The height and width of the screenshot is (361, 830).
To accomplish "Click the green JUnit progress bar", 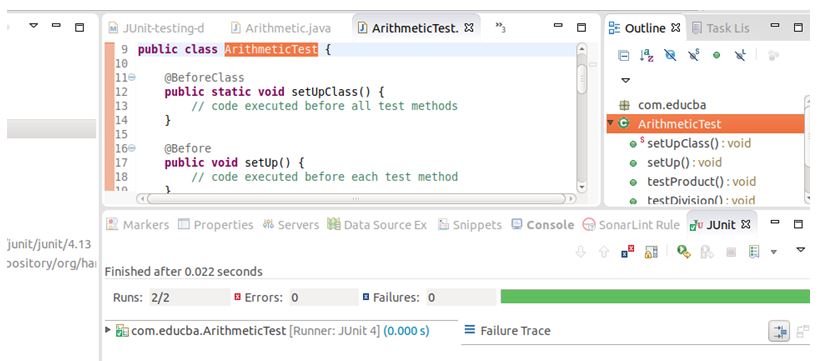I will click(x=655, y=296).
